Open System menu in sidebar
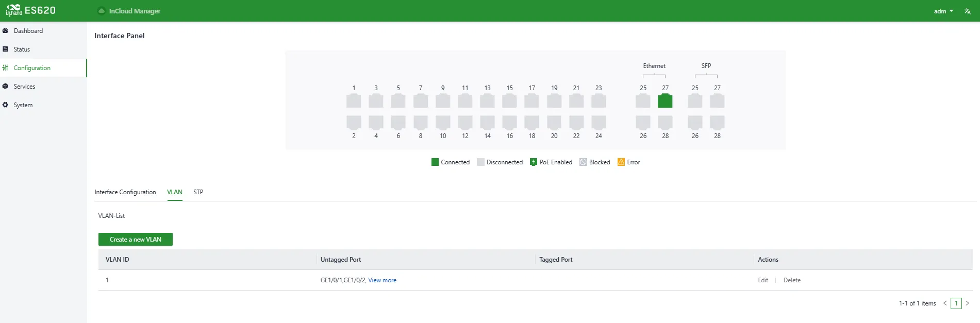 43,105
